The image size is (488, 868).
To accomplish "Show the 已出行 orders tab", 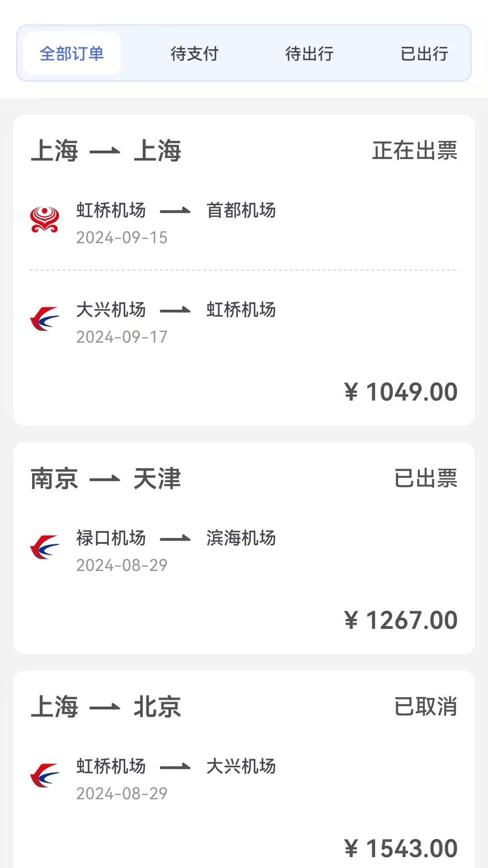I will tap(424, 53).
